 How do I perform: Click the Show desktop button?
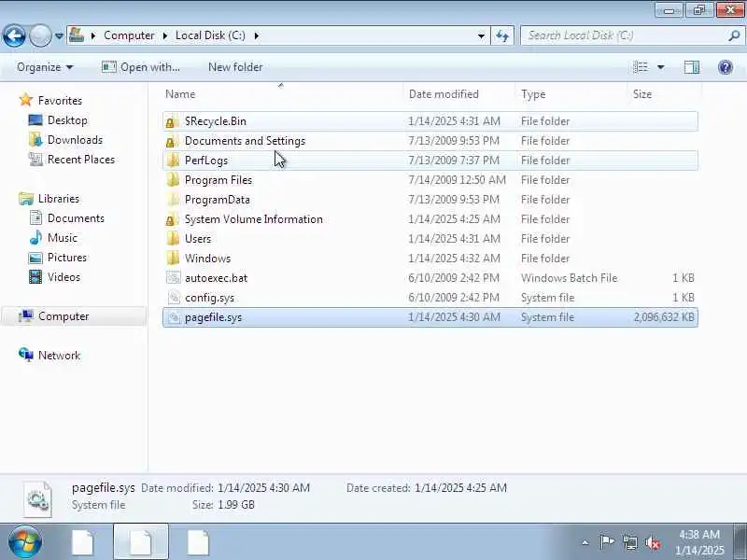(x=741, y=542)
